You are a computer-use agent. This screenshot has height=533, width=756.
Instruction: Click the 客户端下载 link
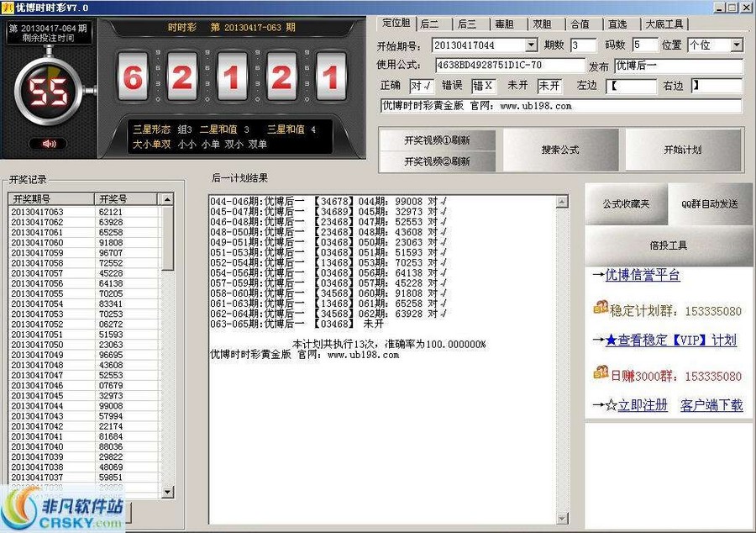[711, 405]
